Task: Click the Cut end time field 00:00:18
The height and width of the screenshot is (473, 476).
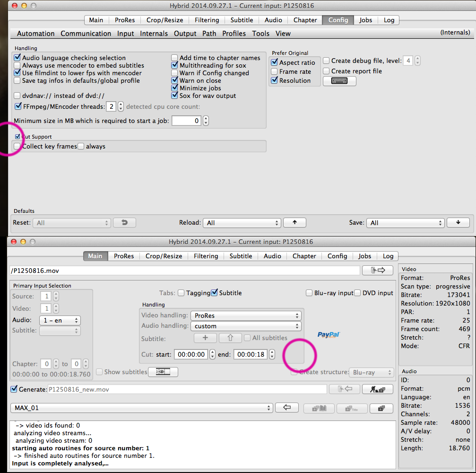Action: 251,354
